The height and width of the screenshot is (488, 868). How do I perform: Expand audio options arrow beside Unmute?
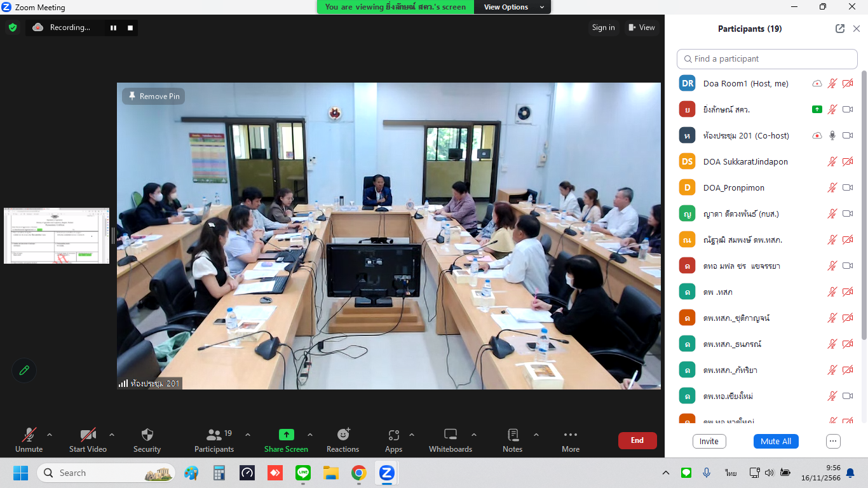click(50, 435)
